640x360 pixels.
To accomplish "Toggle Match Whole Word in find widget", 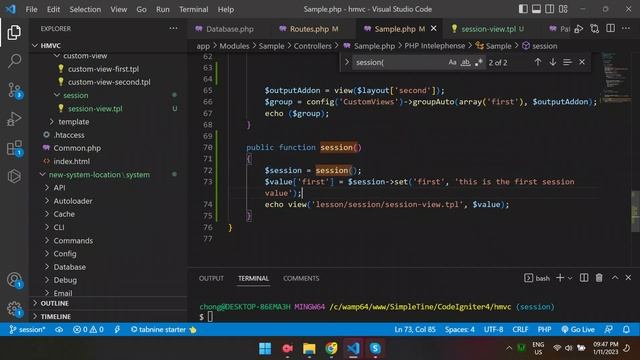I will tap(465, 62).
